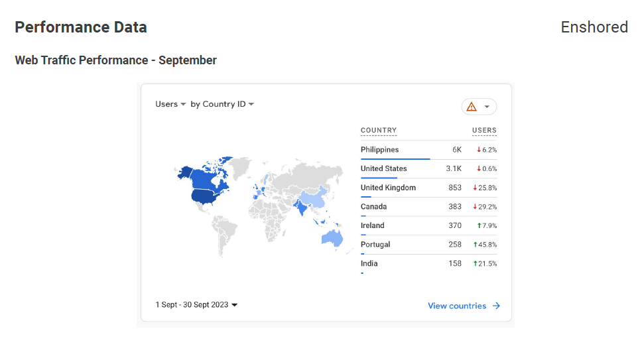Click the 0.6% decrease indicator

(x=487, y=168)
